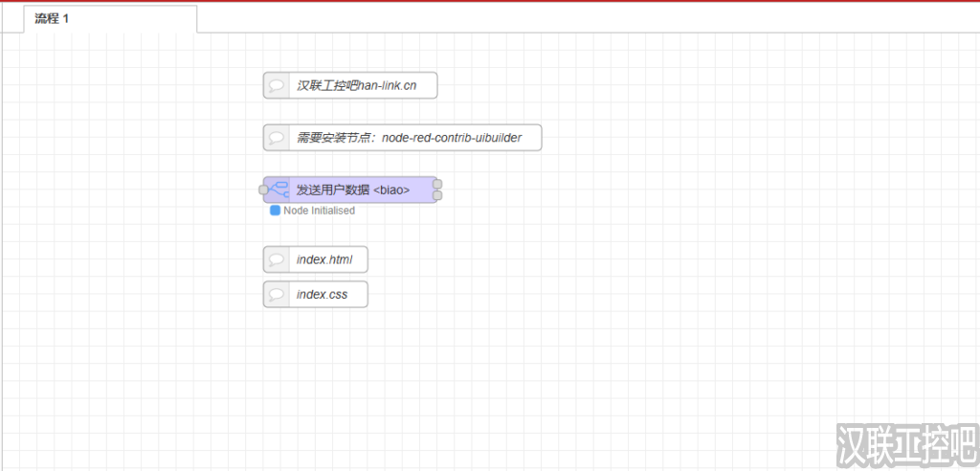Click the input port of 发送用户数据 node
This screenshot has width=980, height=471.
click(x=263, y=190)
